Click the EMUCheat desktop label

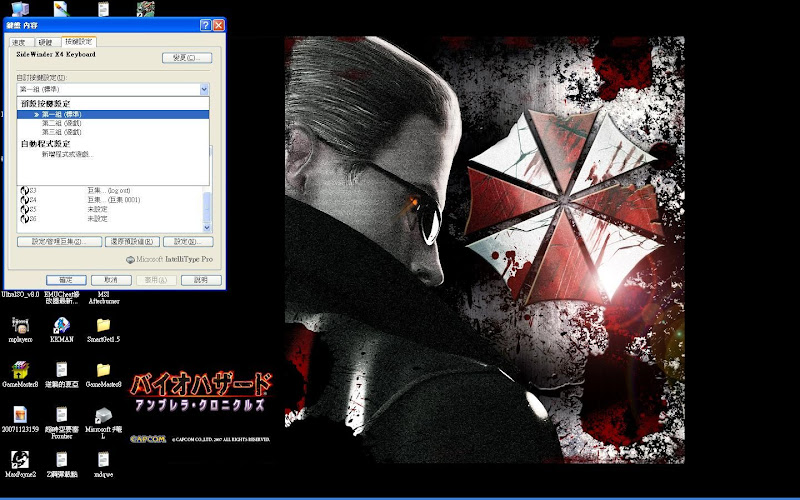click(62, 298)
